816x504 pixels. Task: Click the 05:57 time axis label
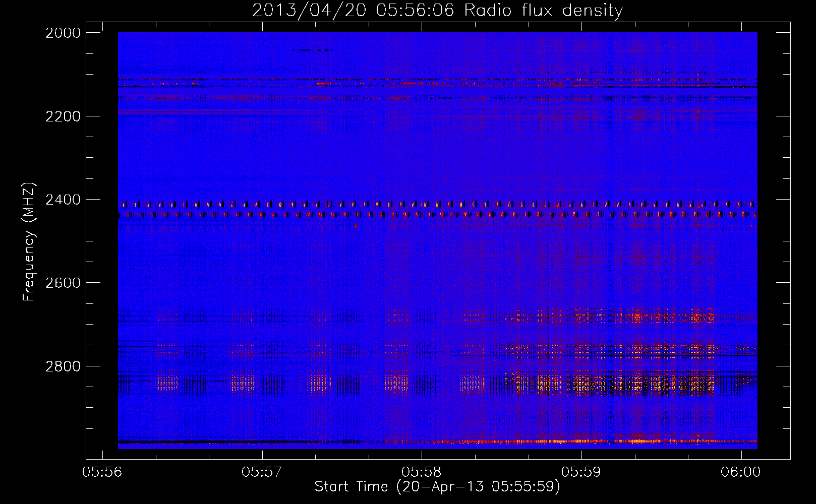pyautogui.click(x=262, y=472)
